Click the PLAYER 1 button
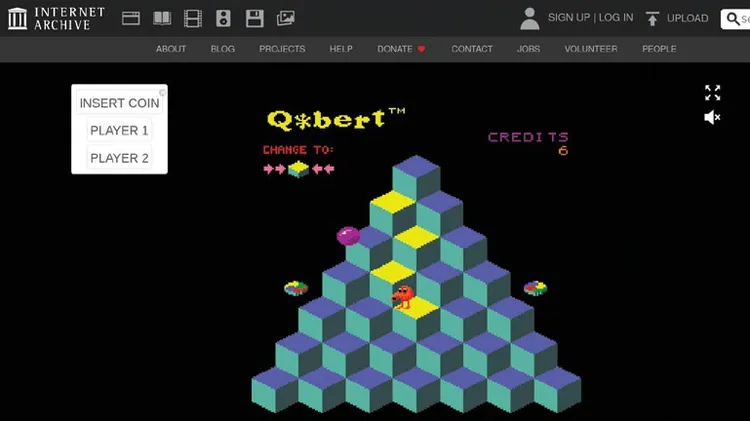 [119, 130]
